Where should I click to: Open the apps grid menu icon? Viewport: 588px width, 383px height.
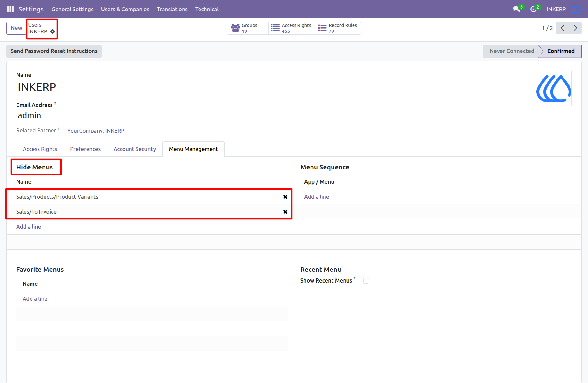coord(10,9)
